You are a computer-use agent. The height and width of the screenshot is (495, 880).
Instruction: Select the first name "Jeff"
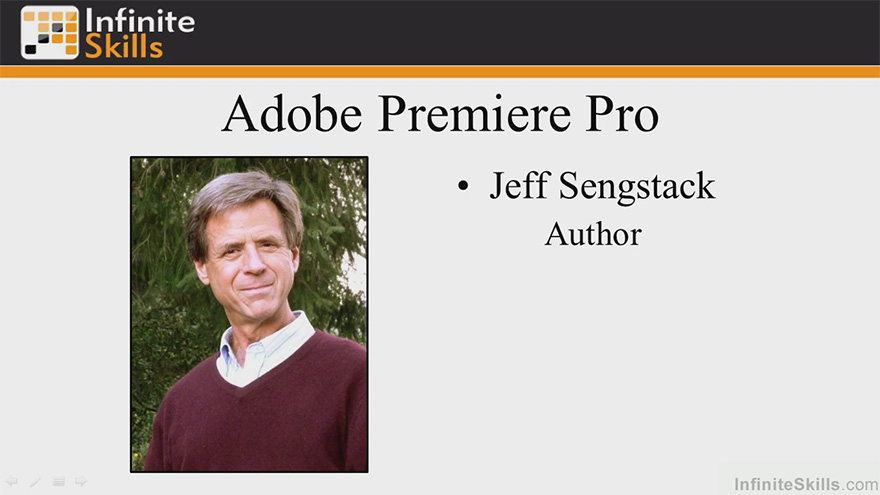click(519, 186)
